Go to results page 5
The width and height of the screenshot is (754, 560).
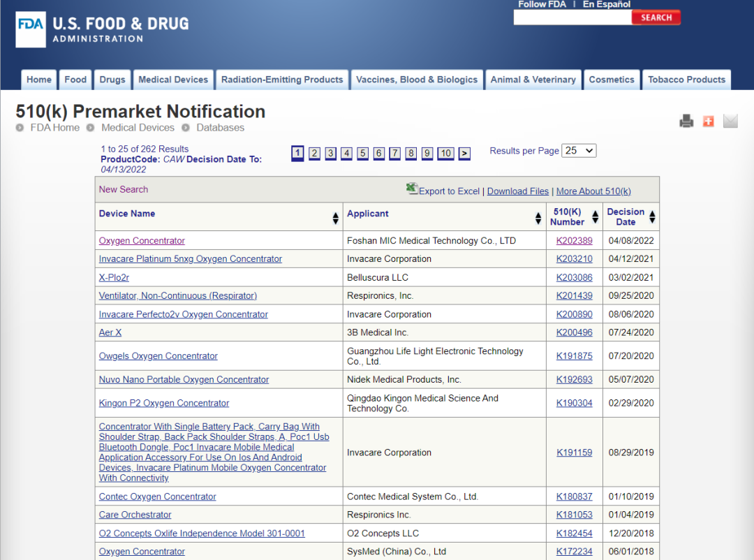pyautogui.click(x=362, y=154)
